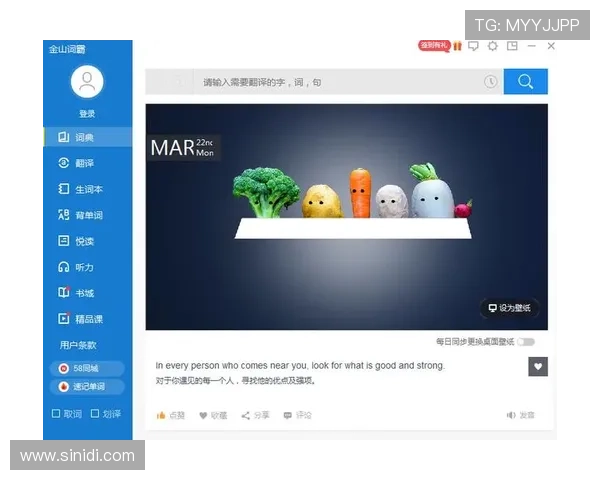
Task: Enable the 划译 checkbox
Action: coord(105,414)
